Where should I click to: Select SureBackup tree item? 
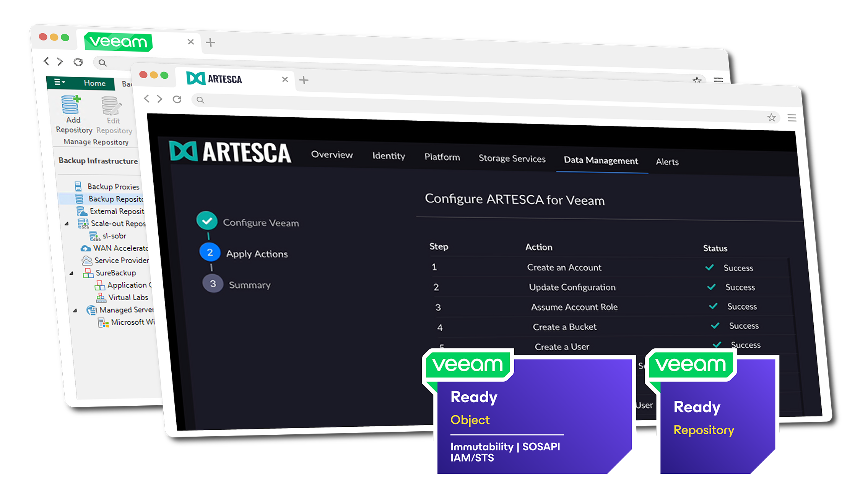[x=110, y=273]
